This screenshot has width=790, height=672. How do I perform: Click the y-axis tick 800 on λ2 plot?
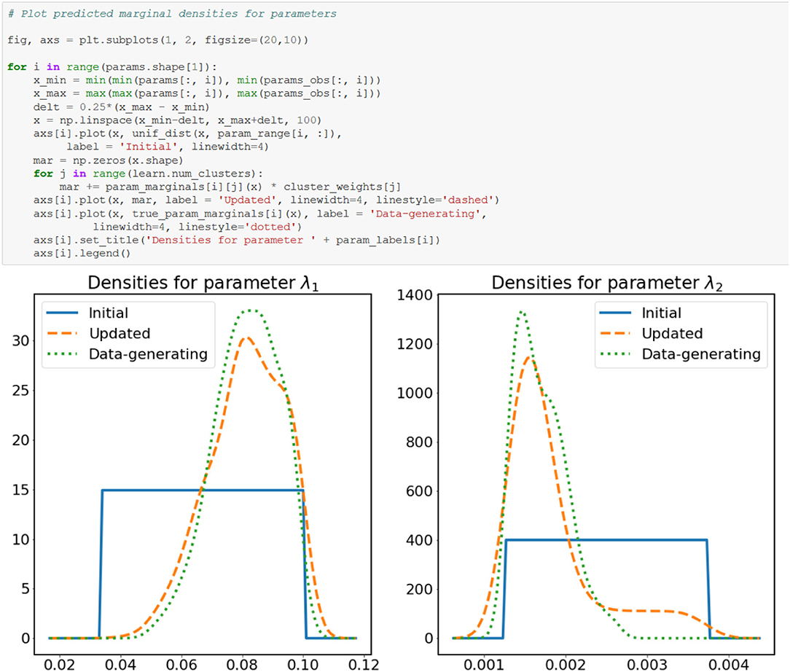coord(419,442)
